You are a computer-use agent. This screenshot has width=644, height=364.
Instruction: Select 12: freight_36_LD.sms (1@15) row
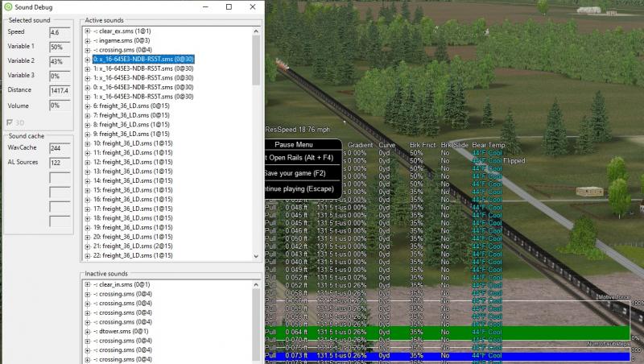133,162
